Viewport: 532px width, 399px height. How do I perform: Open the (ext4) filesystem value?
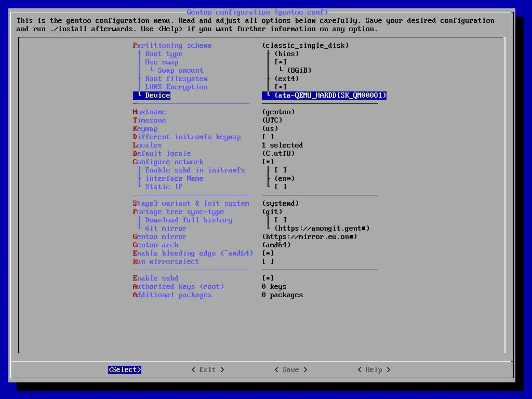click(x=287, y=79)
